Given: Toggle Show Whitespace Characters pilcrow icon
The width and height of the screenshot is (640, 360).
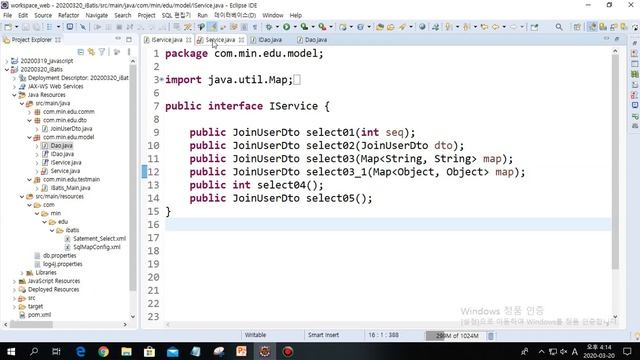Looking at the screenshot, I should pos(255,27).
